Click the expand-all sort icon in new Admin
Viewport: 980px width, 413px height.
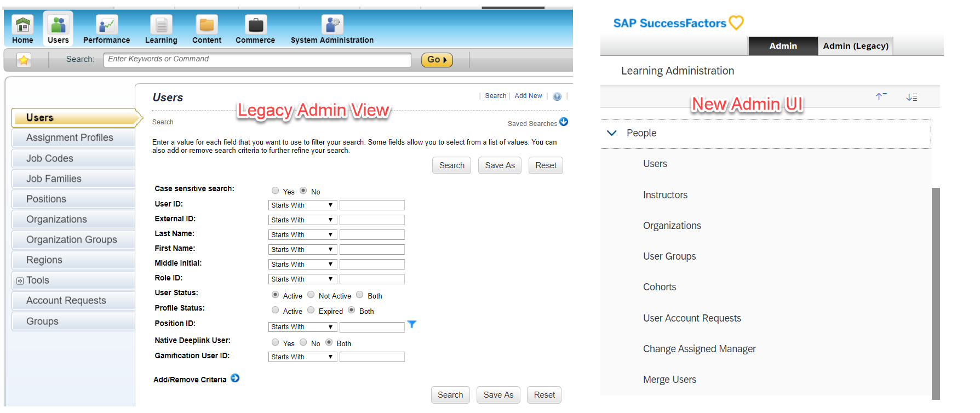(912, 97)
